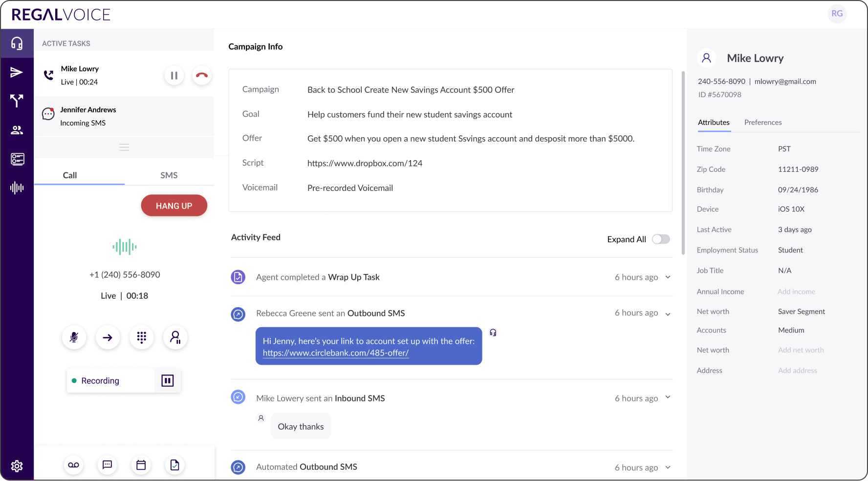Click the red HANG UP button
This screenshot has width=868, height=481.
174,206
